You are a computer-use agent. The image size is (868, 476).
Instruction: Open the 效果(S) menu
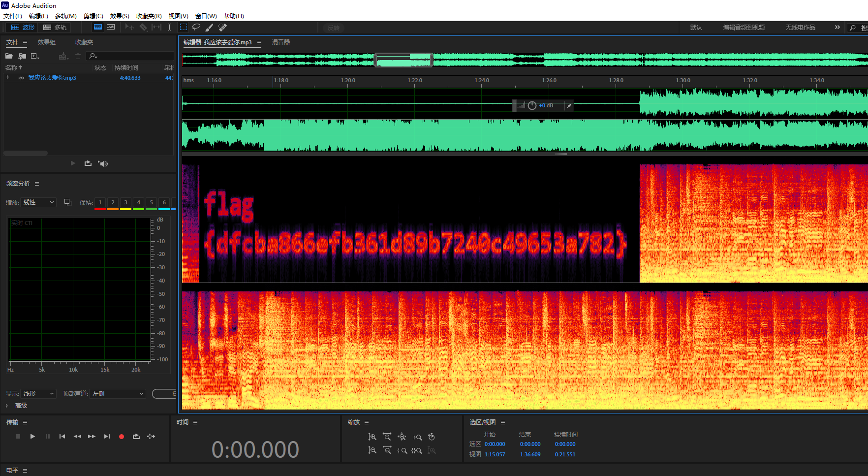[x=120, y=16]
